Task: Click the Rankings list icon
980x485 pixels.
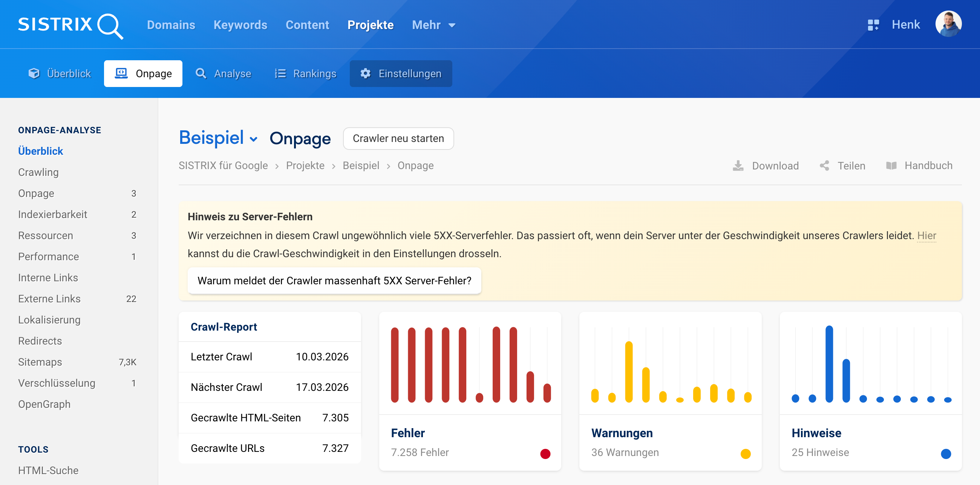Action: point(279,73)
